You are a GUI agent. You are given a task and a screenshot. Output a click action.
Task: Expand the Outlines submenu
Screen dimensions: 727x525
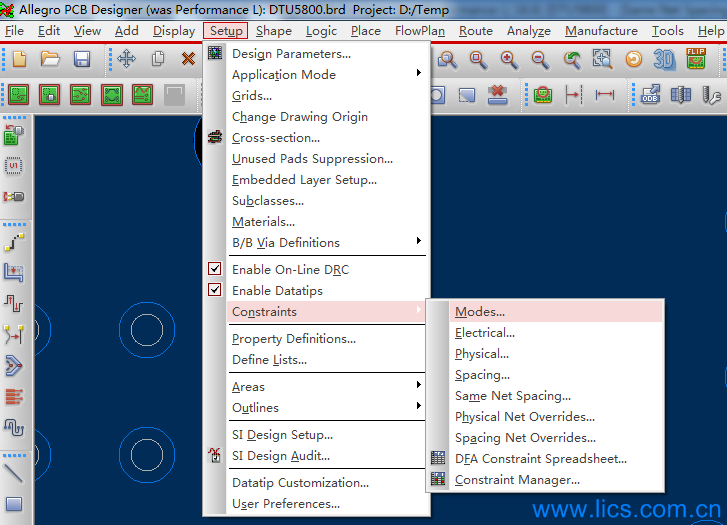pyautogui.click(x=327, y=408)
